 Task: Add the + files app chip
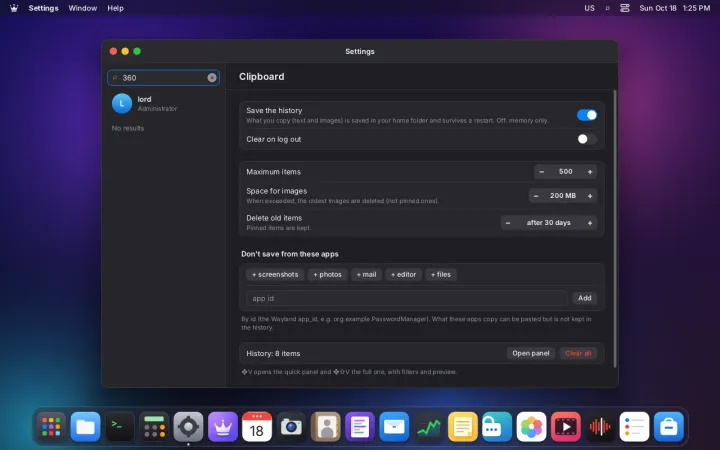click(x=441, y=275)
